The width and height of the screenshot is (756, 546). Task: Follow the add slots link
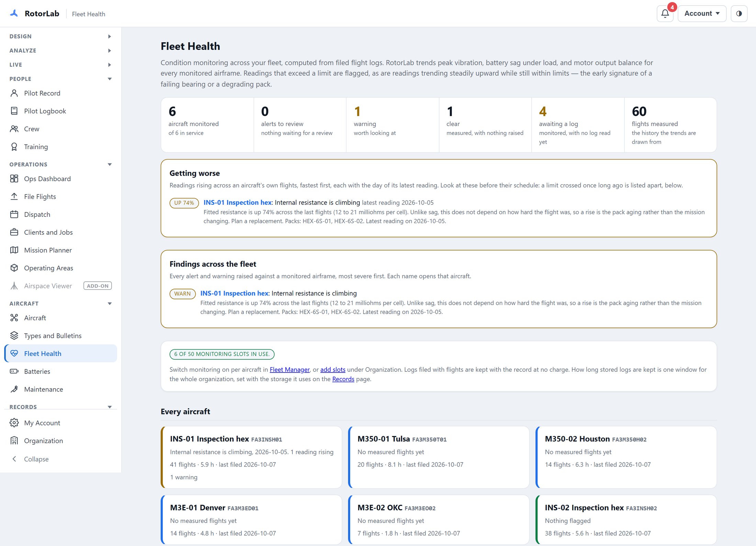[333, 370]
